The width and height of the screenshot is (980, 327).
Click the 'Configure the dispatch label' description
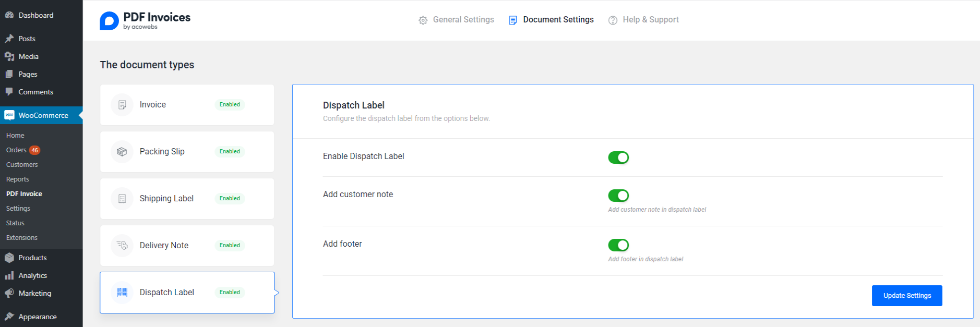pyautogui.click(x=407, y=118)
